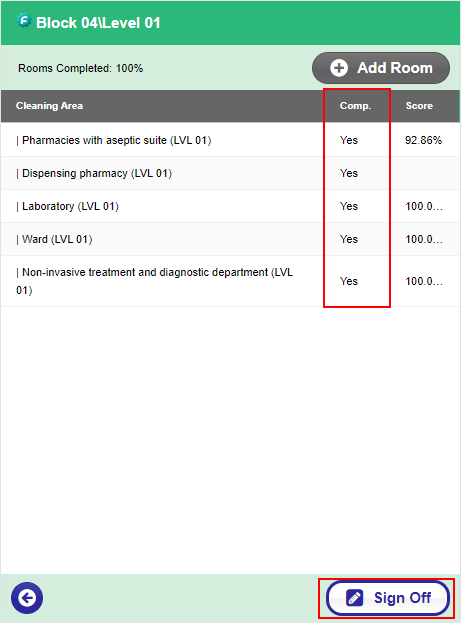Image resolution: width=461 pixels, height=623 pixels.
Task: Go back using the circular arrow icon
Action: pyautogui.click(x=27, y=598)
